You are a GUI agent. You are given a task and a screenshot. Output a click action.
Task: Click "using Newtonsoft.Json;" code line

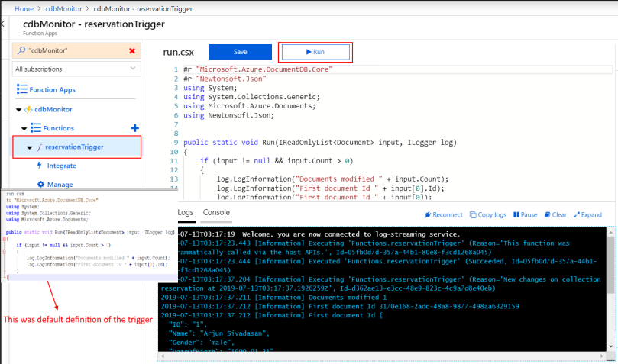pos(228,115)
